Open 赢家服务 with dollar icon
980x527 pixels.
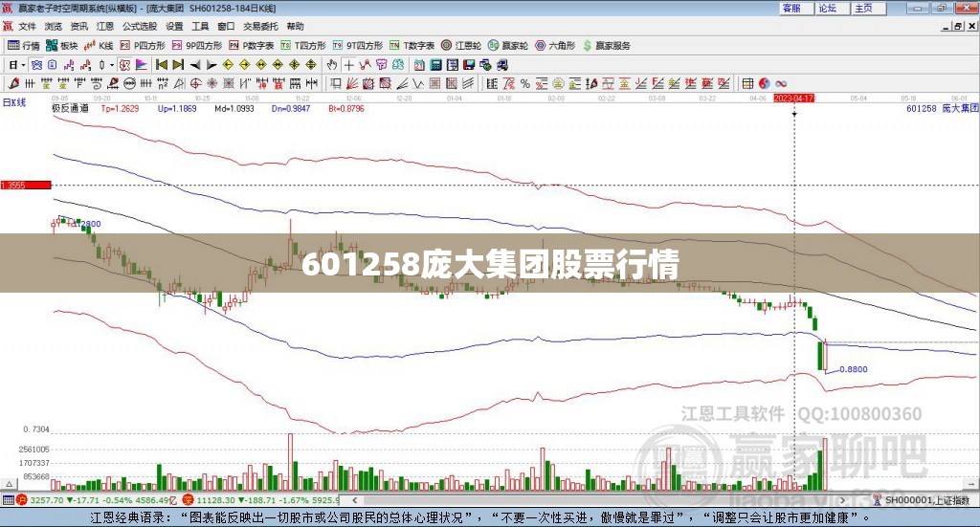coord(607,45)
